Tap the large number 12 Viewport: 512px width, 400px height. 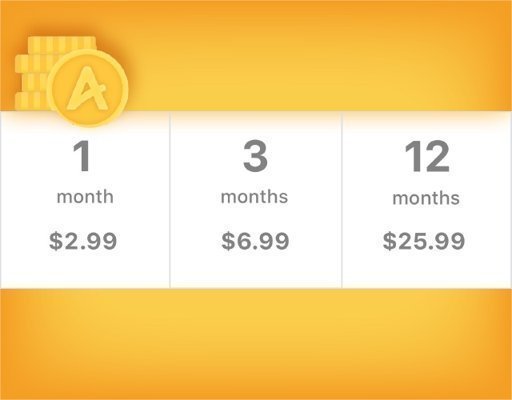[427, 156]
